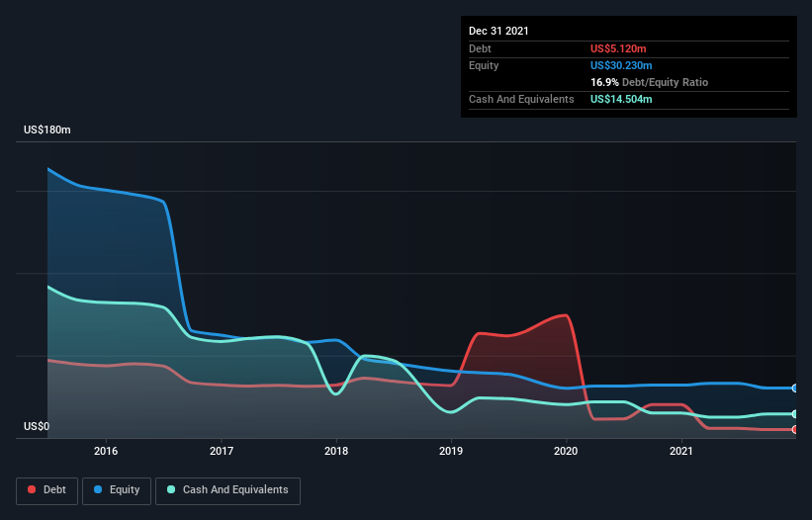Click the Dec 31 2021 tooltip date
The height and width of the screenshot is (520, 812).
498,31
